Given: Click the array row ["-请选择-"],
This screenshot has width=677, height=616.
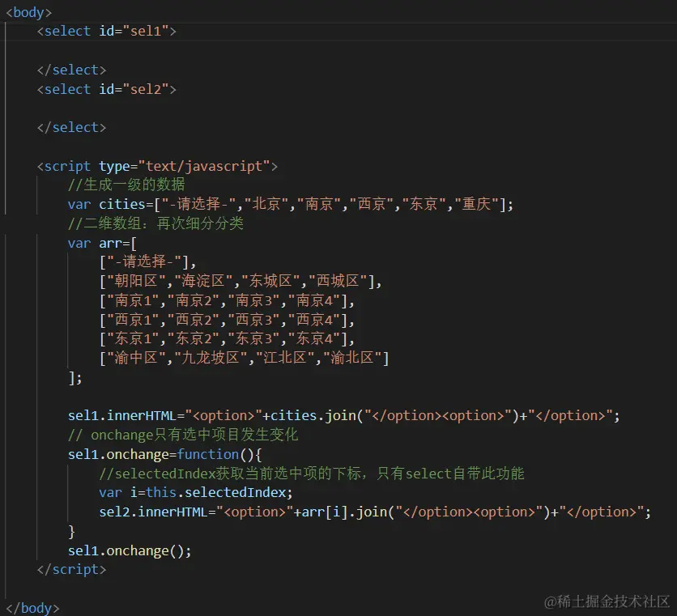Looking at the screenshot, I should tap(147, 261).
